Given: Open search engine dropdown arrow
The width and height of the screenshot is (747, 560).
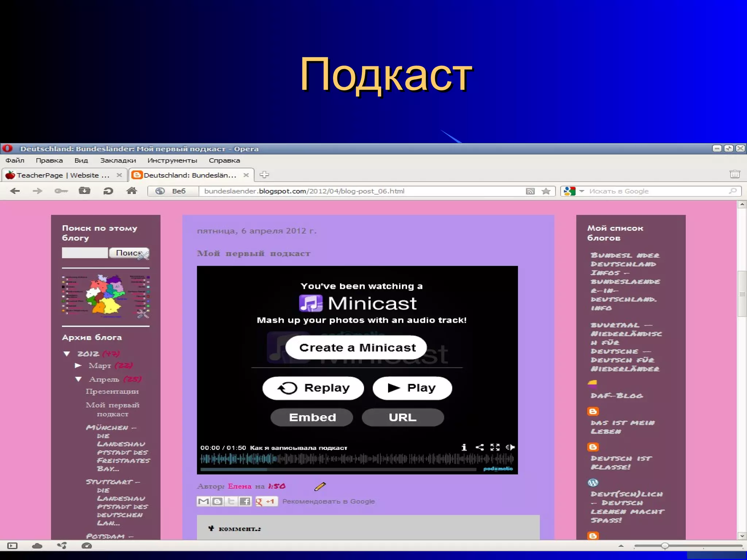Looking at the screenshot, I should [x=582, y=191].
